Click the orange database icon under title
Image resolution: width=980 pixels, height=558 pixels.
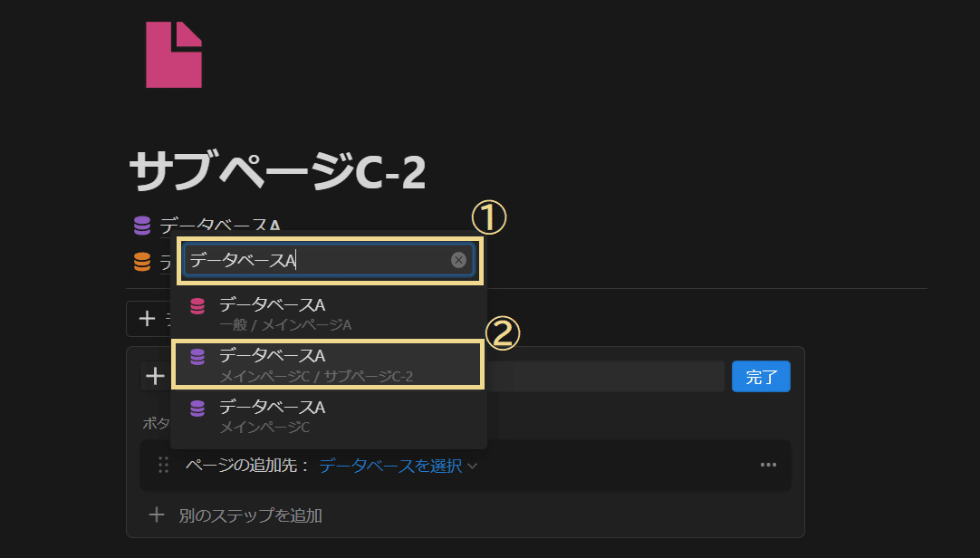point(142,261)
